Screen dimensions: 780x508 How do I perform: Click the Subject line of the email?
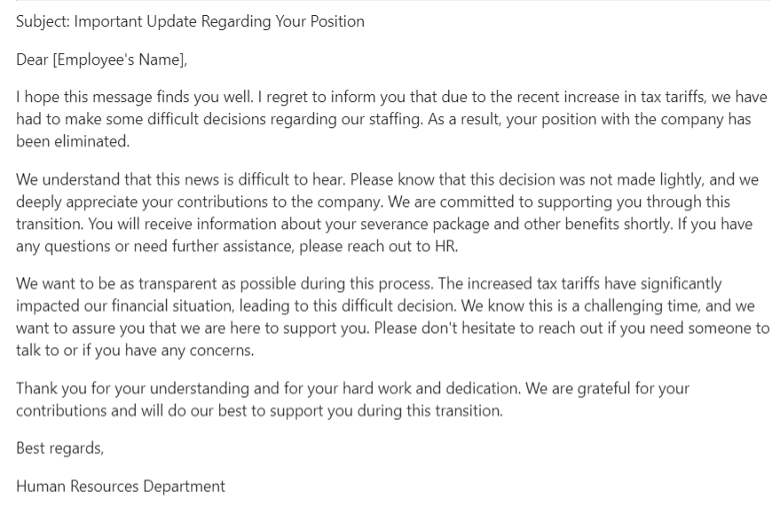point(190,21)
